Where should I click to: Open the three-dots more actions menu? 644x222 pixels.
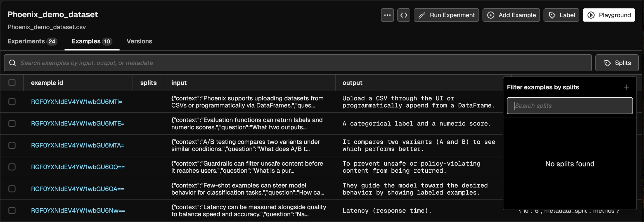pyautogui.click(x=387, y=15)
